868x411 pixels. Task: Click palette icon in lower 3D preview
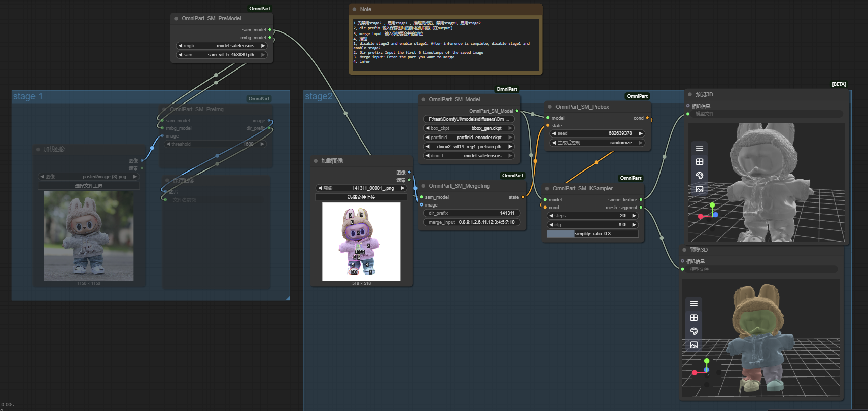coord(693,331)
